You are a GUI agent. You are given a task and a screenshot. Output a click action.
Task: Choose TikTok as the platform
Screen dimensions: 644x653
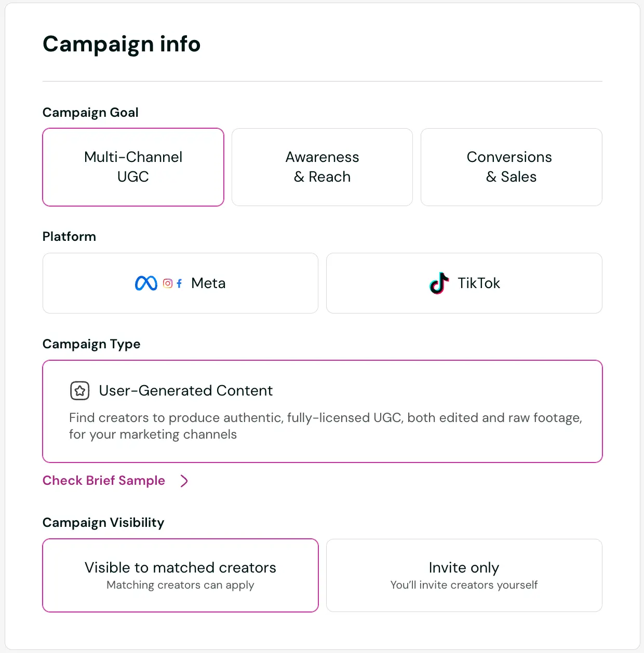coord(464,283)
